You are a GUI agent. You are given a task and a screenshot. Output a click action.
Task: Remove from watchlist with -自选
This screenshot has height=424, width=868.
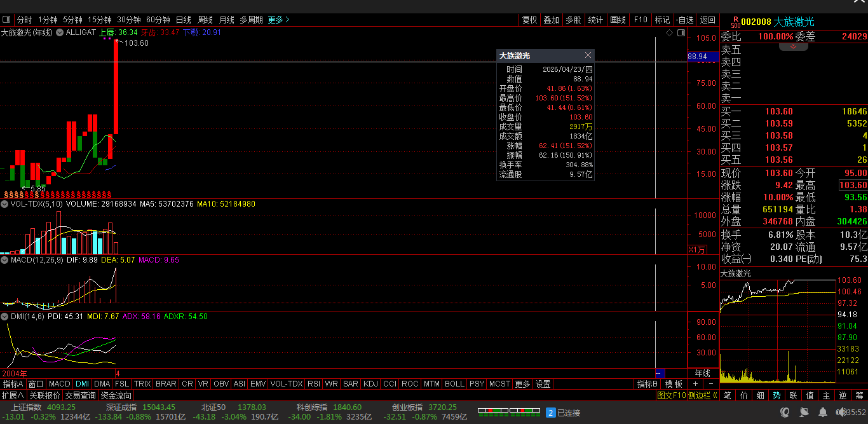[x=685, y=20]
